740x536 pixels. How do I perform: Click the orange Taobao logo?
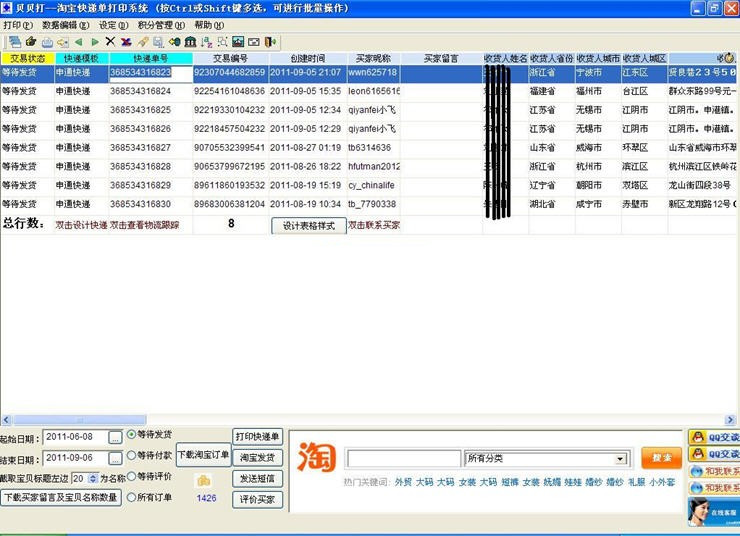click(x=316, y=456)
